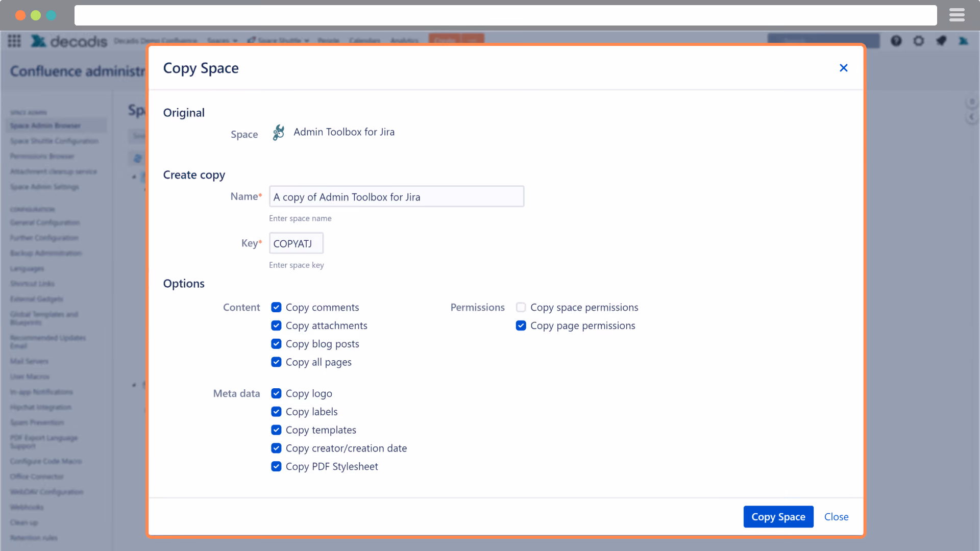980x551 pixels.
Task: Click the Close link in dialog footer
Action: click(x=836, y=517)
